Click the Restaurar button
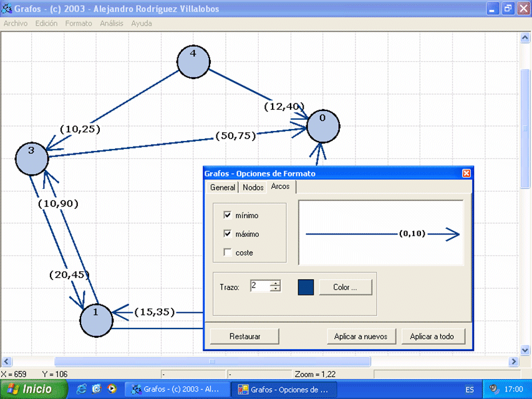Image resolution: width=532 pixels, height=399 pixels. pos(244,337)
